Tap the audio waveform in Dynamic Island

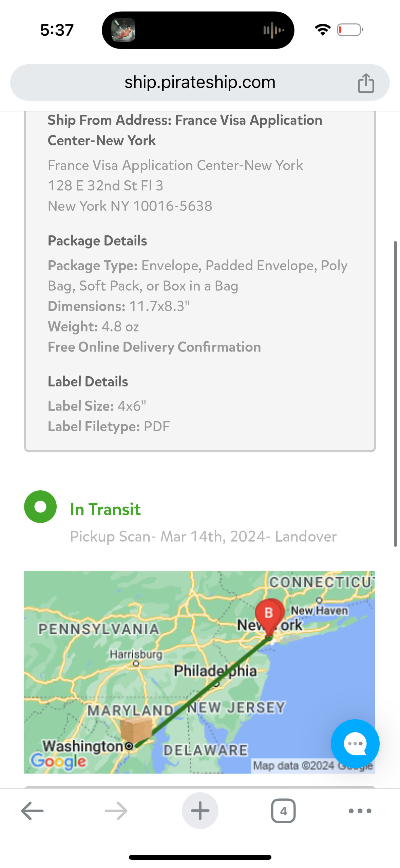(273, 30)
